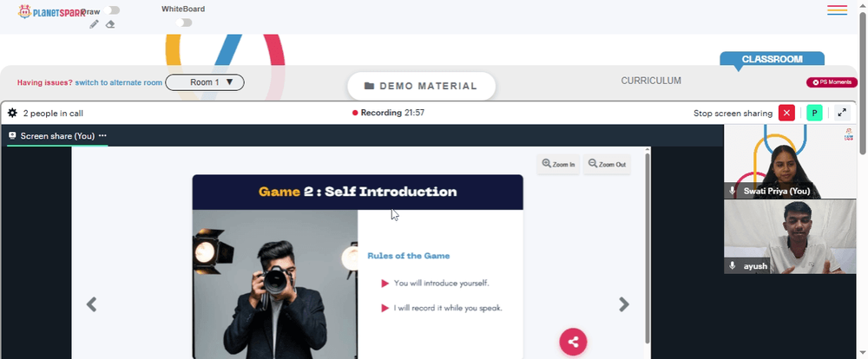The width and height of the screenshot is (868, 359).
Task: Select the Screen share (You) tab
Action: 57,135
